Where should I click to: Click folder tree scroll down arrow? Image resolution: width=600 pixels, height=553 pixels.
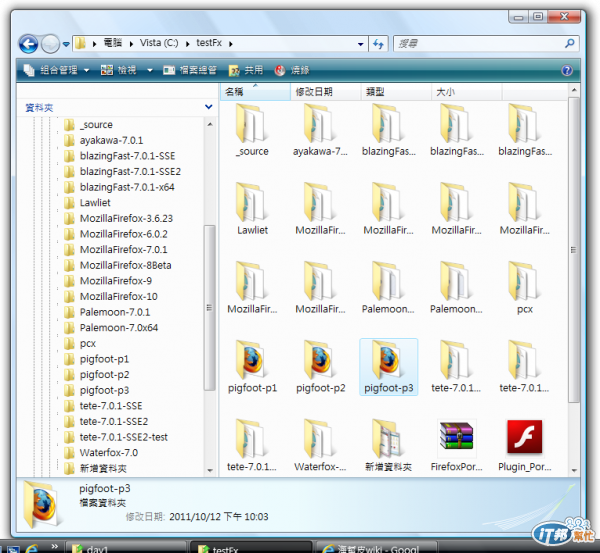tap(210, 470)
